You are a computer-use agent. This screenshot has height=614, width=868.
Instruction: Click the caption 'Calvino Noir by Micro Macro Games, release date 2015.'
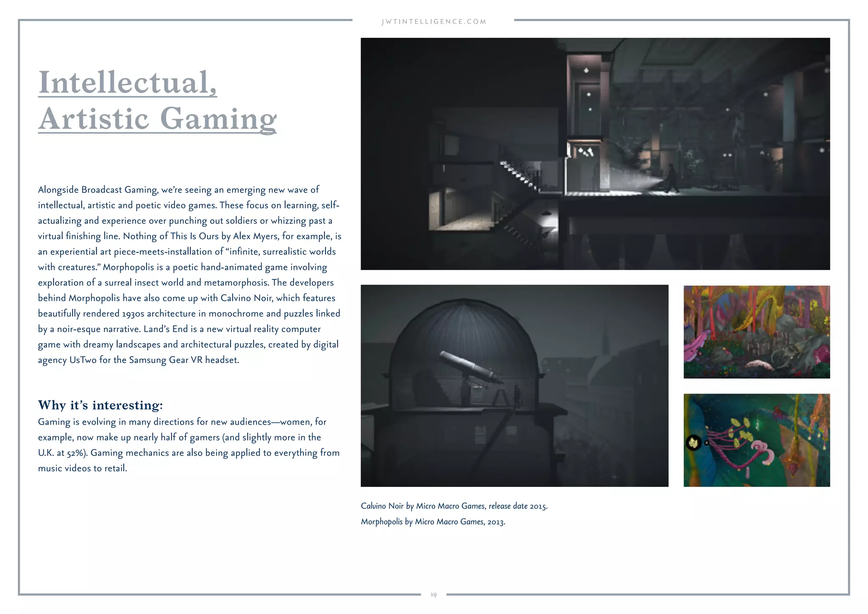click(x=454, y=506)
